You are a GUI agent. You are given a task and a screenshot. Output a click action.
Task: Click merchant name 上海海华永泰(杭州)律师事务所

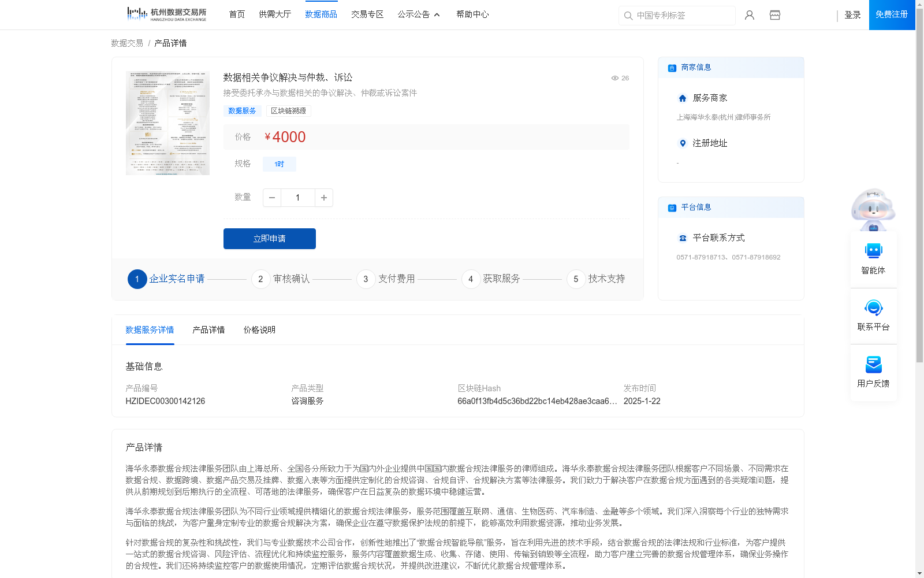tap(724, 117)
